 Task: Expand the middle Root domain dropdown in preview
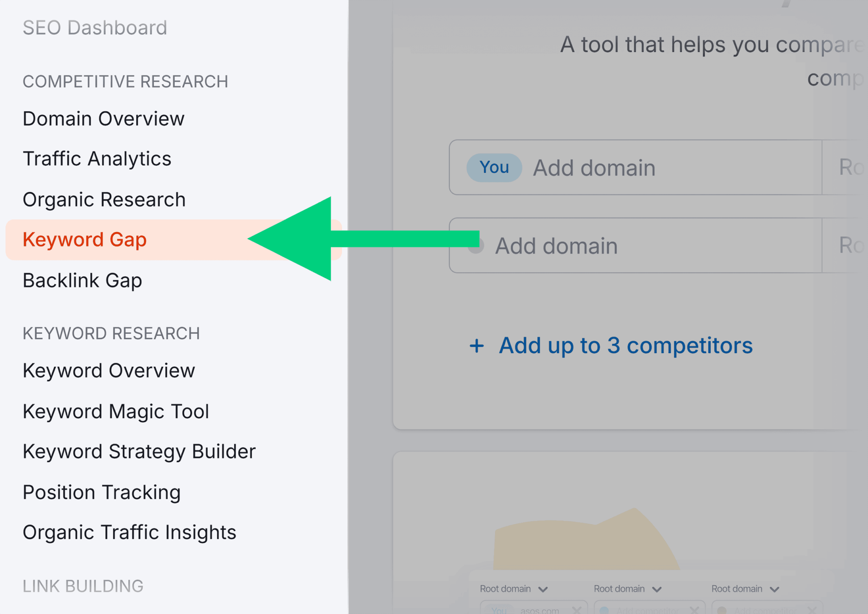628,589
